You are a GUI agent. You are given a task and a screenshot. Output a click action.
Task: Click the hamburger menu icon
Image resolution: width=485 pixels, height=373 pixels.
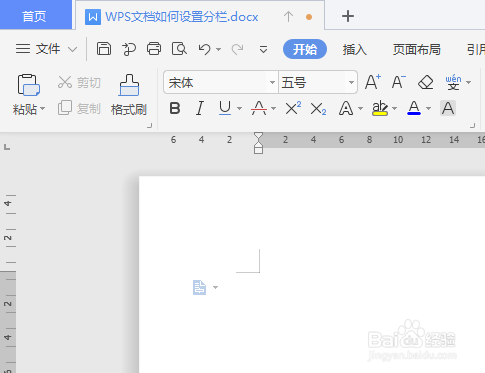click(23, 49)
